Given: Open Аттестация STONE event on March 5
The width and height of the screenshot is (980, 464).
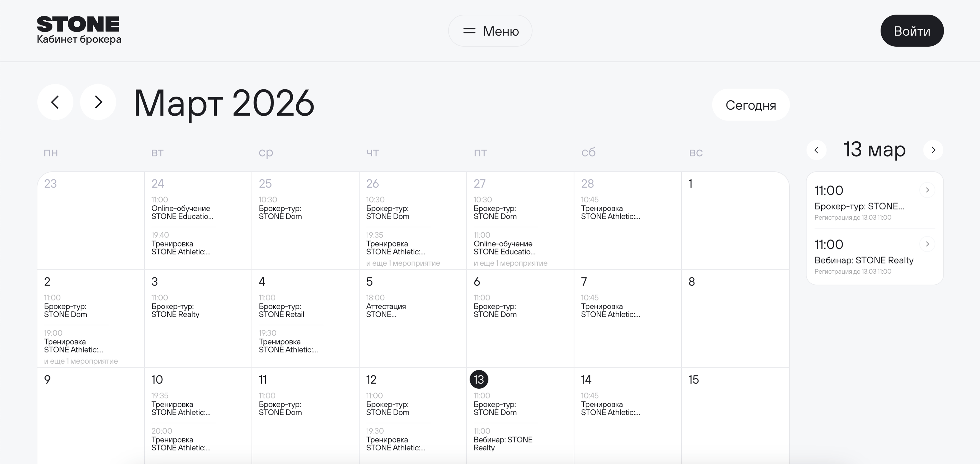Looking at the screenshot, I should [x=386, y=310].
